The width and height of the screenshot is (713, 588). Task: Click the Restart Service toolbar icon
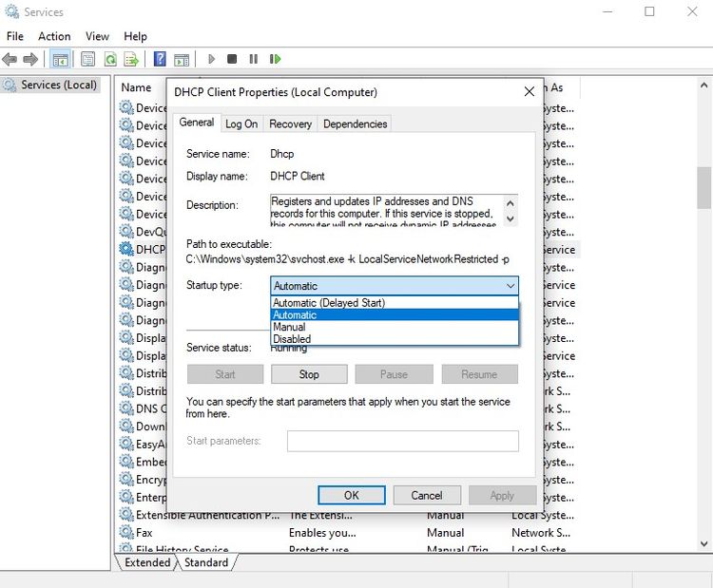point(275,59)
